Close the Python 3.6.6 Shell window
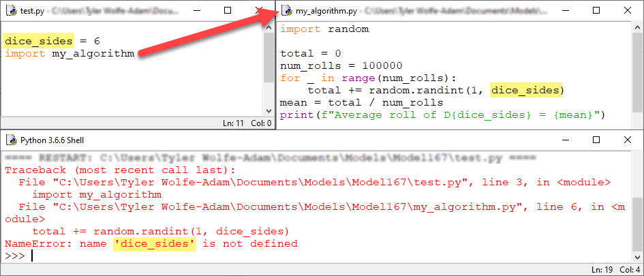 click(x=628, y=140)
